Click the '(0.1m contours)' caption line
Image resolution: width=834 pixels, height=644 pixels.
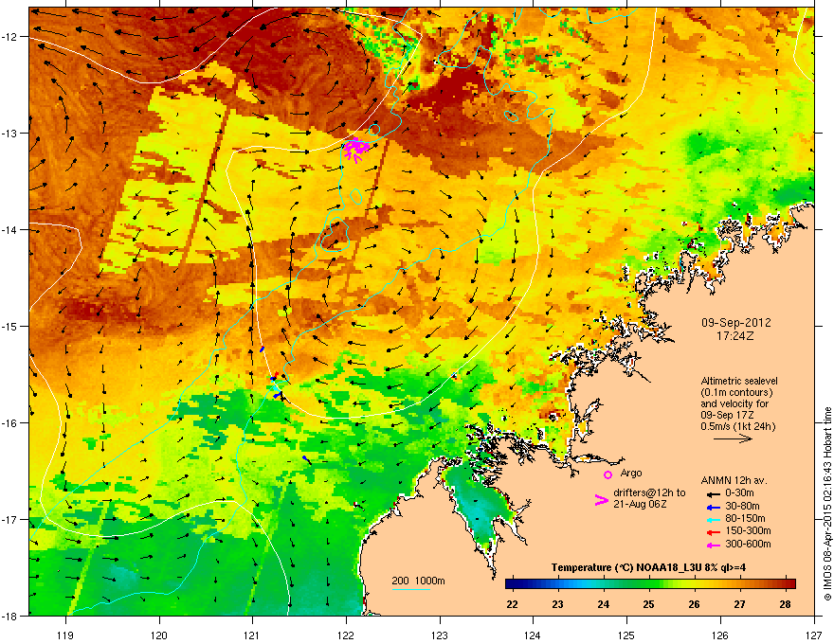pyautogui.click(x=736, y=393)
